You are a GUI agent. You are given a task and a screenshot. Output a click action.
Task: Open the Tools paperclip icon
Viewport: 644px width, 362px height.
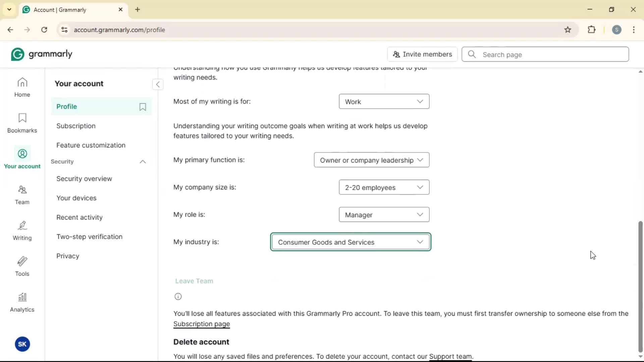click(x=22, y=266)
